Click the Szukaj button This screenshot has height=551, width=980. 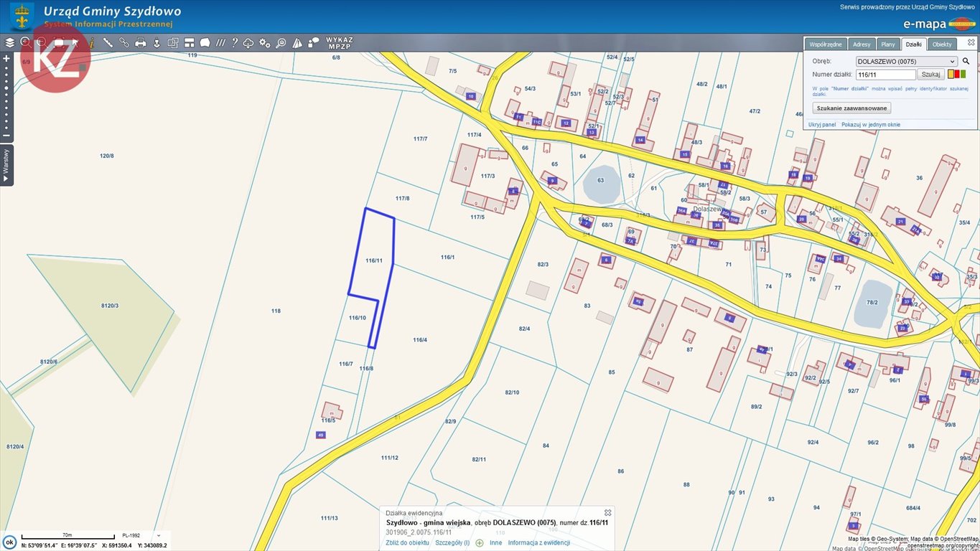coord(931,74)
